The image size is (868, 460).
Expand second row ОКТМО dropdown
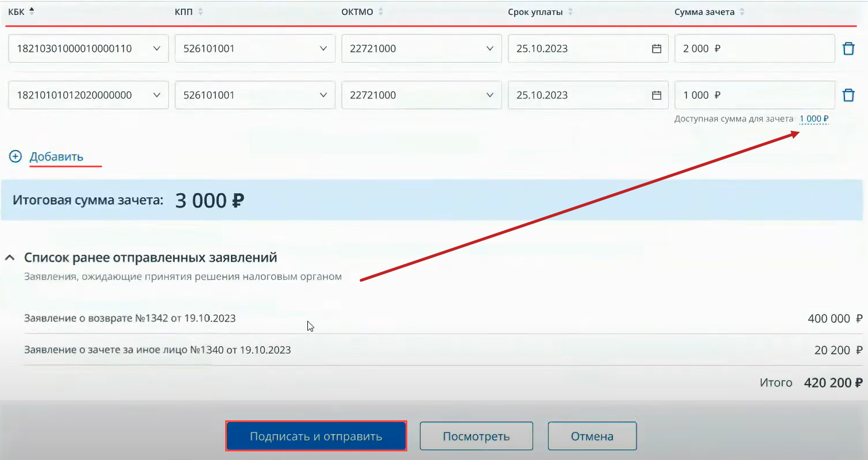[489, 95]
